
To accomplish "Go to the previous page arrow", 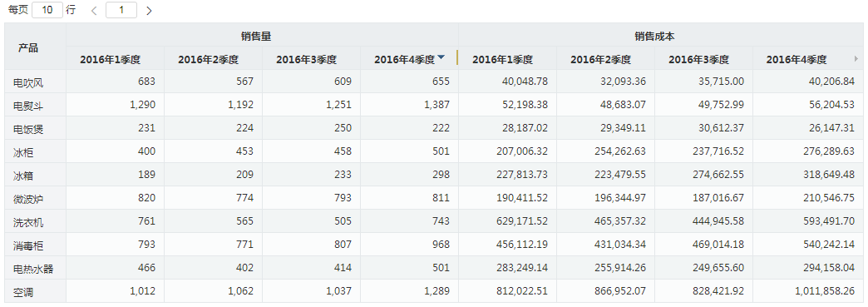I will [94, 11].
